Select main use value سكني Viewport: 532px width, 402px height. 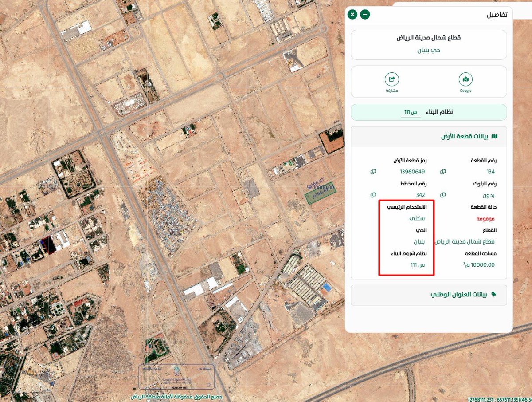pyautogui.click(x=417, y=219)
